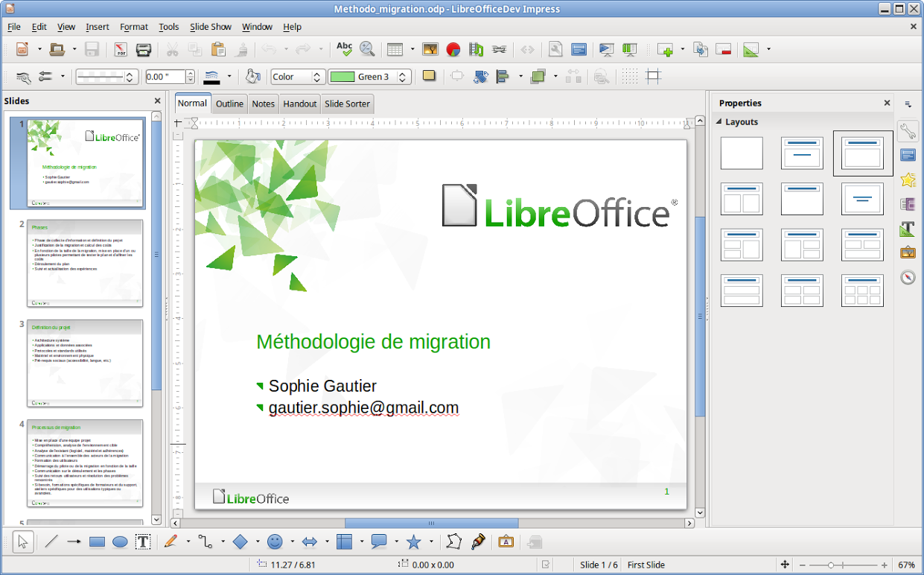Image resolution: width=924 pixels, height=575 pixels.
Task: Collapse the Layouts section in Properties
Action: pyautogui.click(x=719, y=121)
